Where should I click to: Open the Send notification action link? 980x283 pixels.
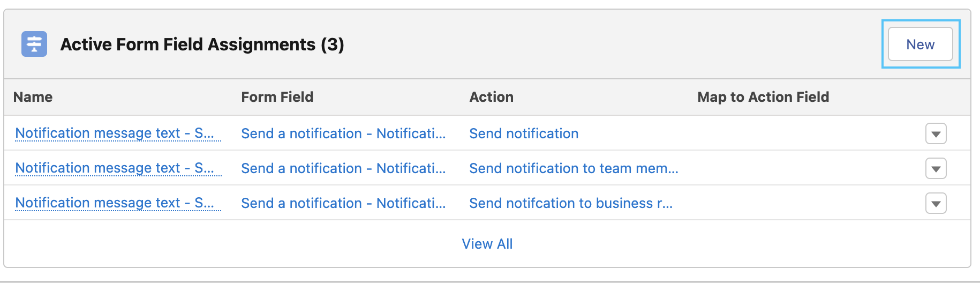(x=524, y=133)
